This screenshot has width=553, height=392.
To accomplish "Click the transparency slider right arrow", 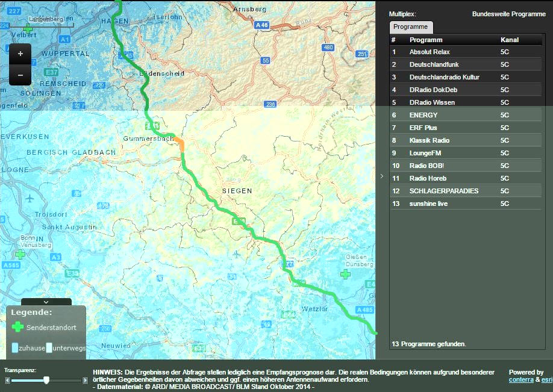I will 85,380.
